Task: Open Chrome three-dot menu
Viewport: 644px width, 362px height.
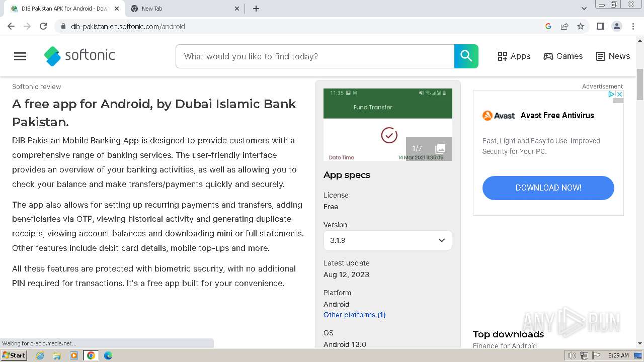Action: pos(633,26)
